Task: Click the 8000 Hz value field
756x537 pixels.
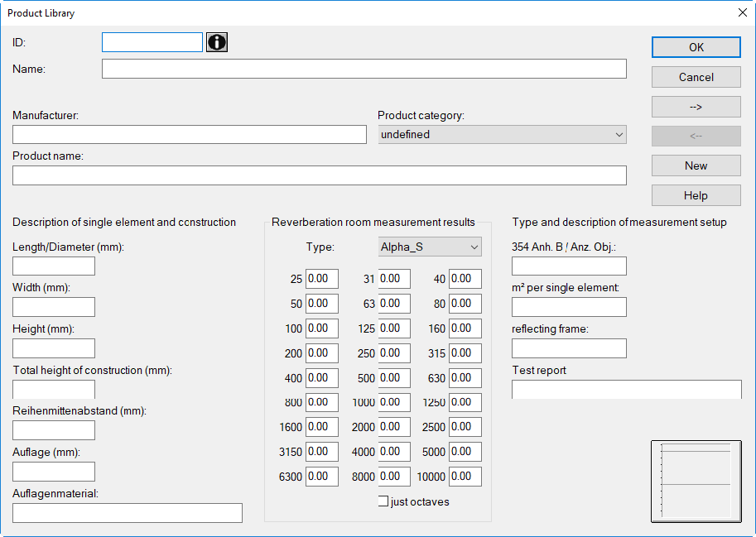Action: 394,477
